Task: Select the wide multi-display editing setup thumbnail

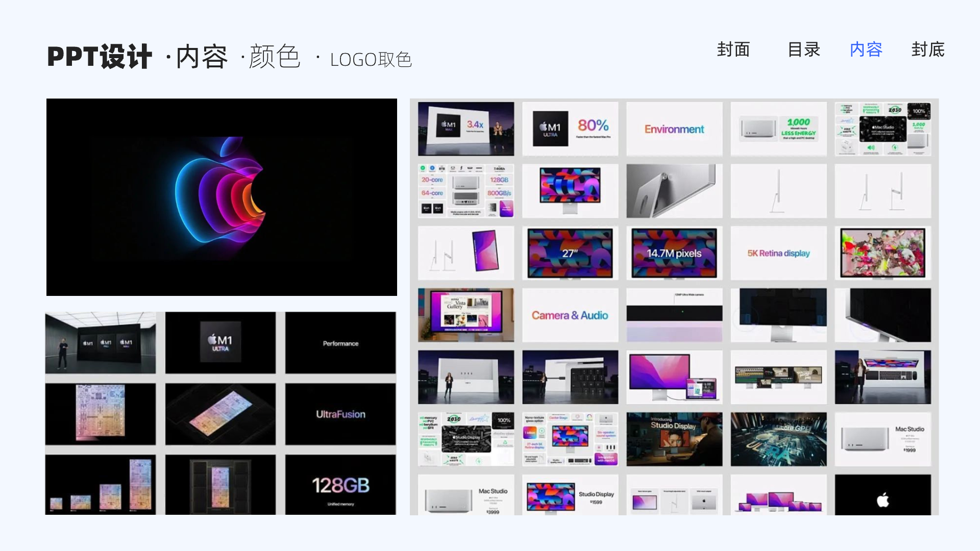Action: point(778,377)
